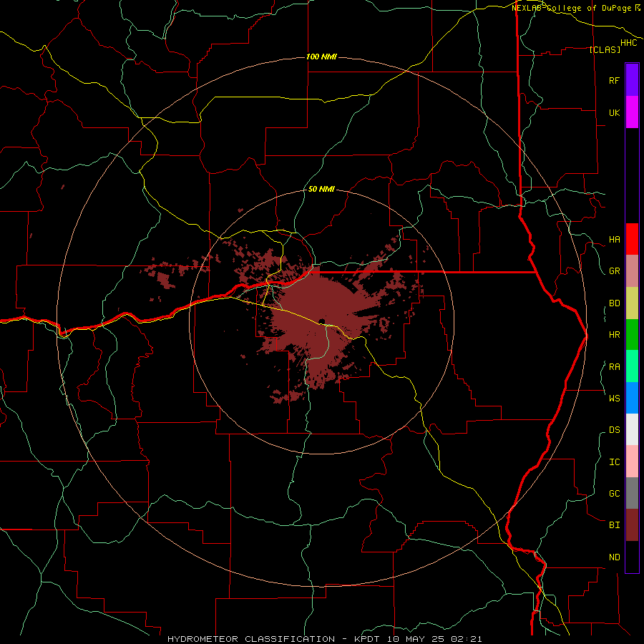Image resolution: width=644 pixels, height=644 pixels.
Task: Click the "UK" legend label
Action: tap(614, 112)
